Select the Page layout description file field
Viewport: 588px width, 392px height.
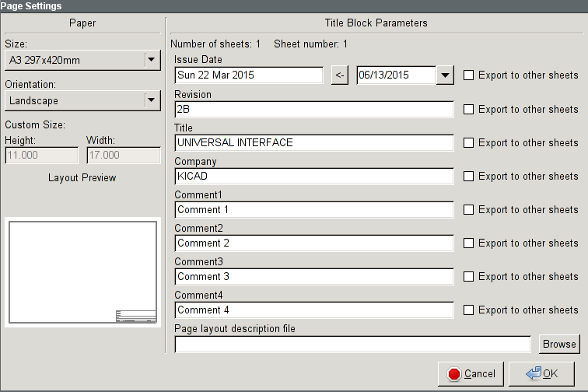(352, 344)
